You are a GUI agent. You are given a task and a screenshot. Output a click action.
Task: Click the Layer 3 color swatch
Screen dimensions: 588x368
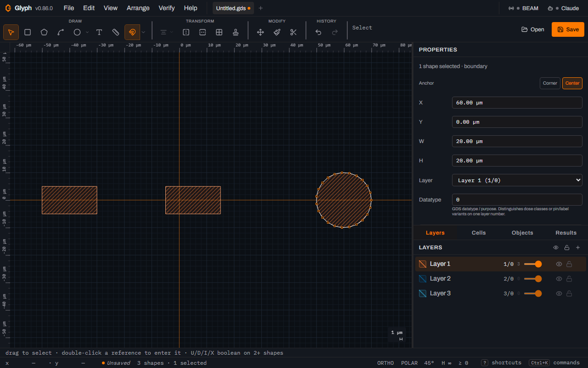coord(423,293)
